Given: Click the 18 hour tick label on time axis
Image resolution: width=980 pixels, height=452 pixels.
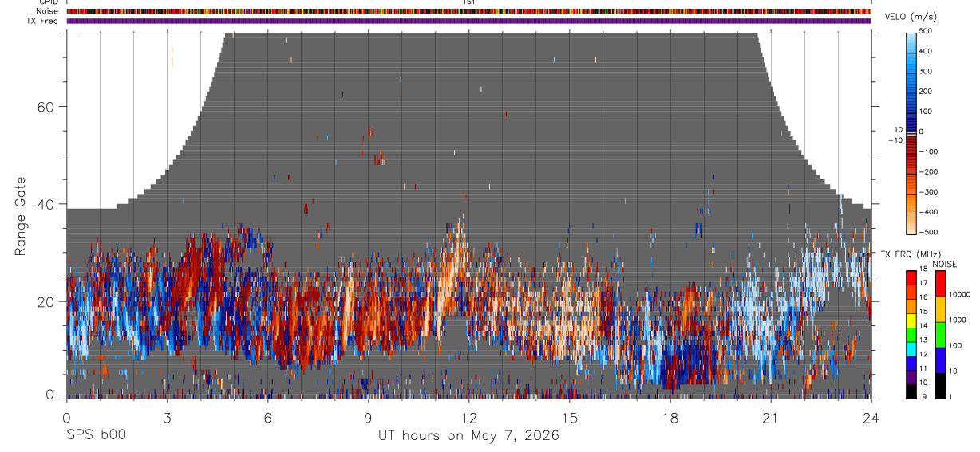Looking at the screenshot, I should tap(670, 417).
